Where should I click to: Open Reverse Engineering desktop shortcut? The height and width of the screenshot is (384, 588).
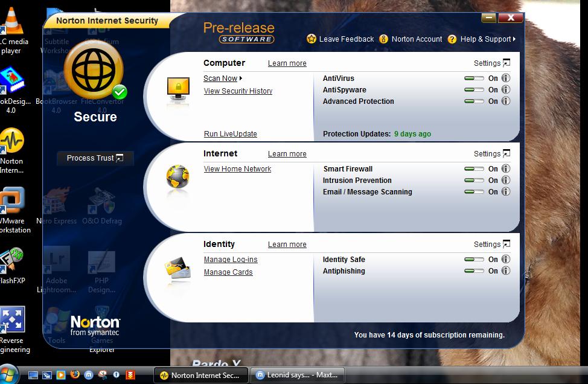pyautogui.click(x=13, y=330)
